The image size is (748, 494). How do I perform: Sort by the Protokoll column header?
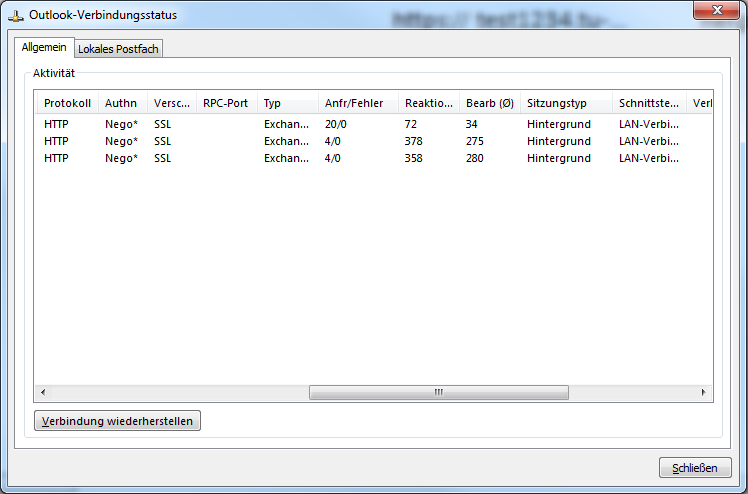67,103
